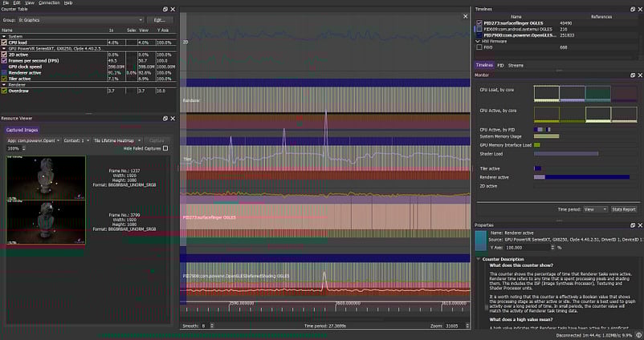
Task: Open the Time period View dropdown
Action: click(595, 209)
